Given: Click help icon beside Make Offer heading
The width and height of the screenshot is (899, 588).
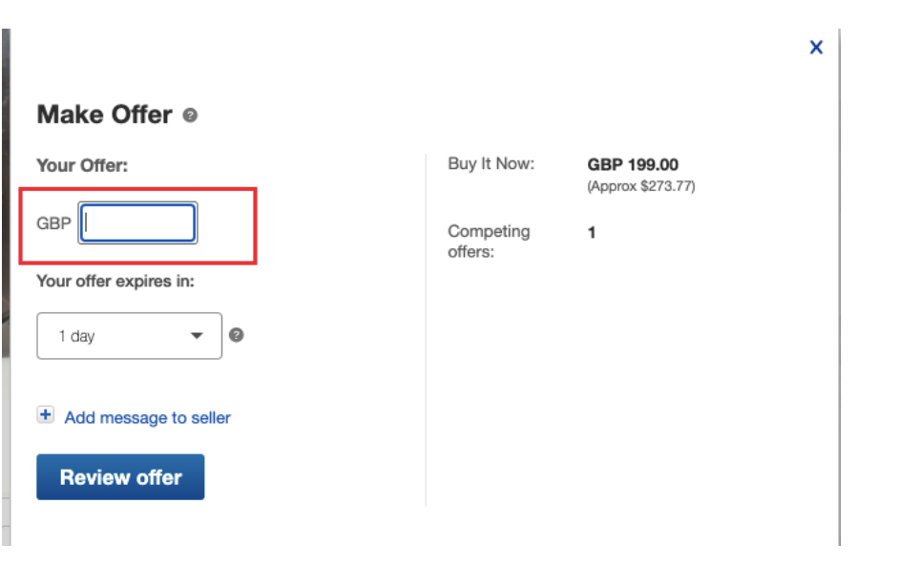Looking at the screenshot, I should pos(191,115).
